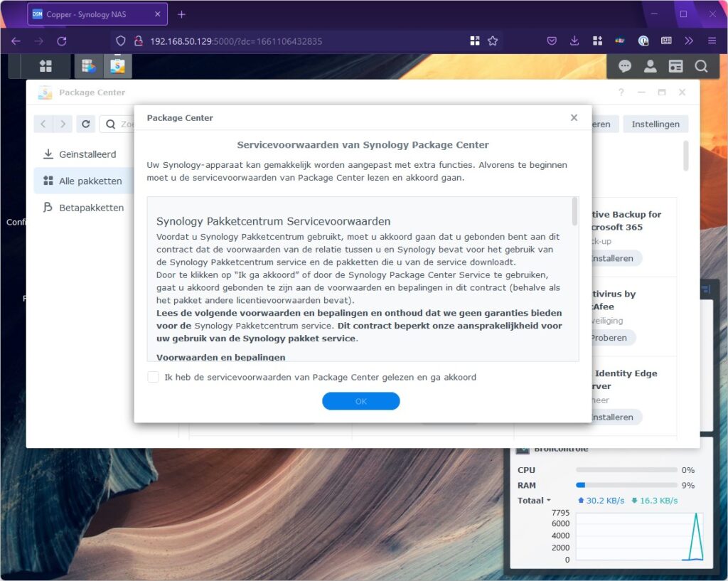Expand the Totaal network dropdown
This screenshot has height=581, width=728.
[534, 501]
